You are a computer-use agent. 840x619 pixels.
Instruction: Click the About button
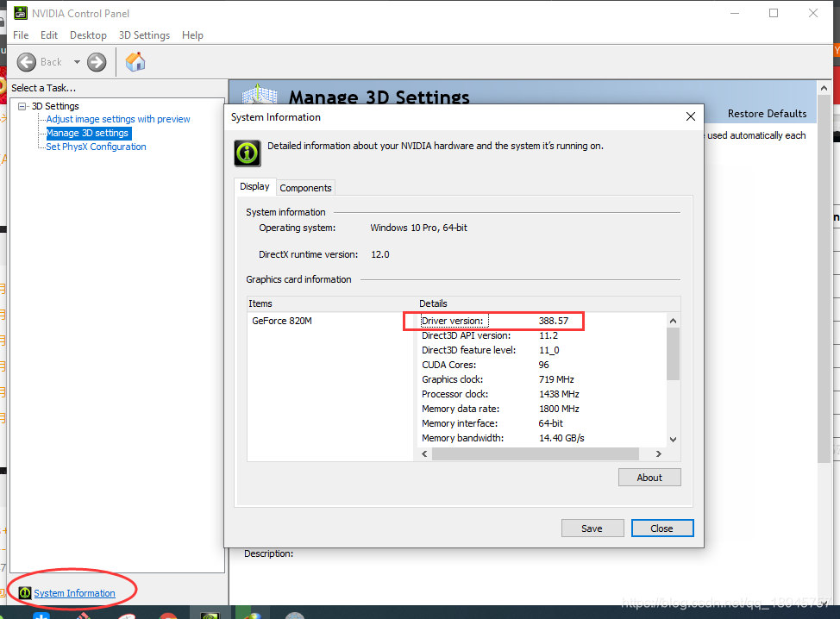pos(649,478)
